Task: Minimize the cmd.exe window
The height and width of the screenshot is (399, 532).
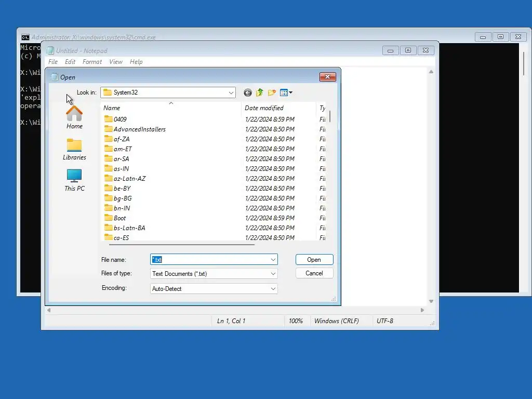Action: [x=483, y=37]
